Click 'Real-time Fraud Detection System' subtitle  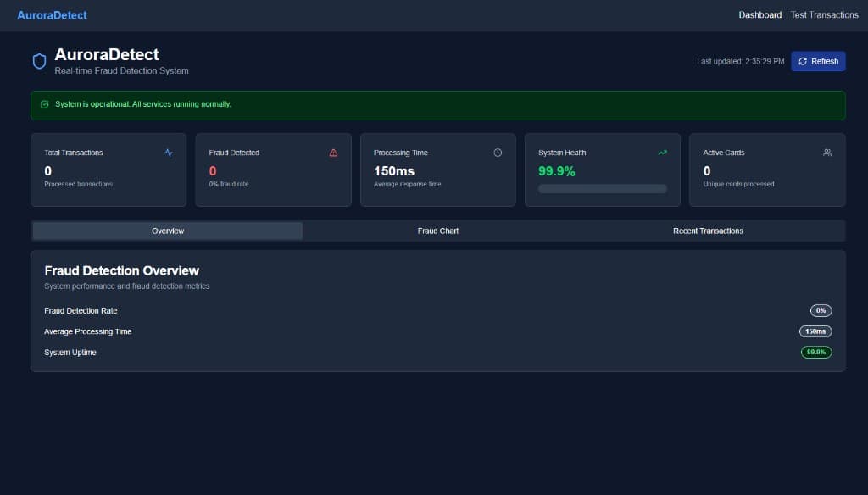(x=121, y=71)
